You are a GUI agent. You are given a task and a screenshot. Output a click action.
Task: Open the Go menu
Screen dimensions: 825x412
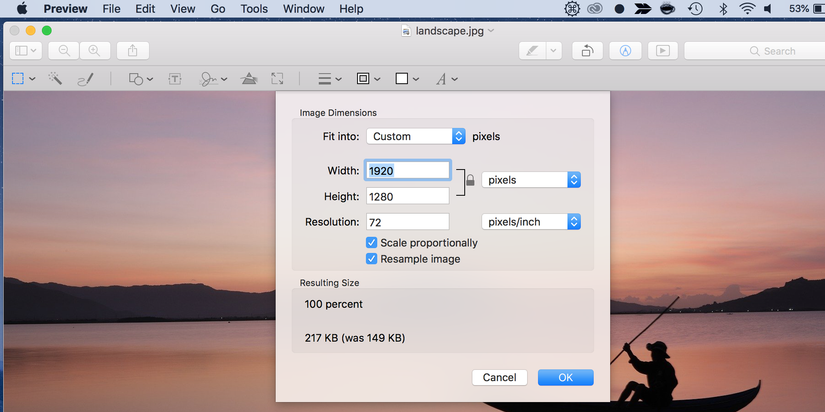[218, 9]
